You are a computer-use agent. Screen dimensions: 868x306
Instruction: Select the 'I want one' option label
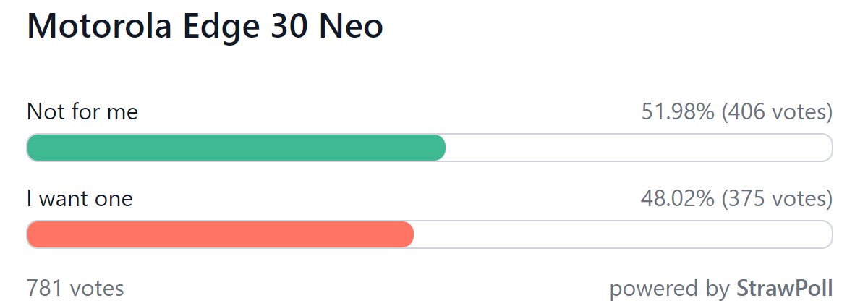click(80, 198)
